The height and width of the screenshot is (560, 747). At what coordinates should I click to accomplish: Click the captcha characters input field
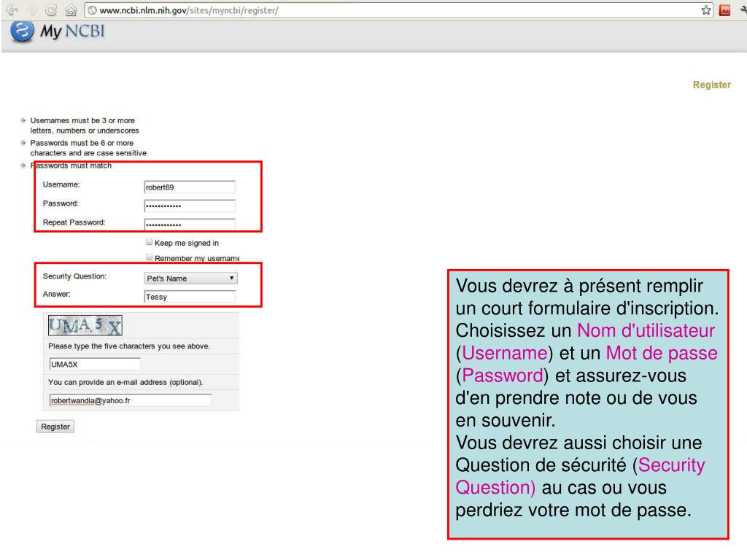(95, 365)
